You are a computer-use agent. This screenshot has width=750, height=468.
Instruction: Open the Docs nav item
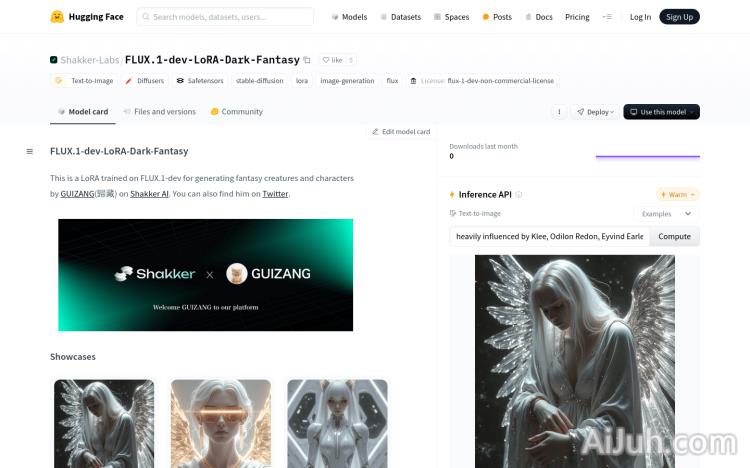[x=539, y=17]
